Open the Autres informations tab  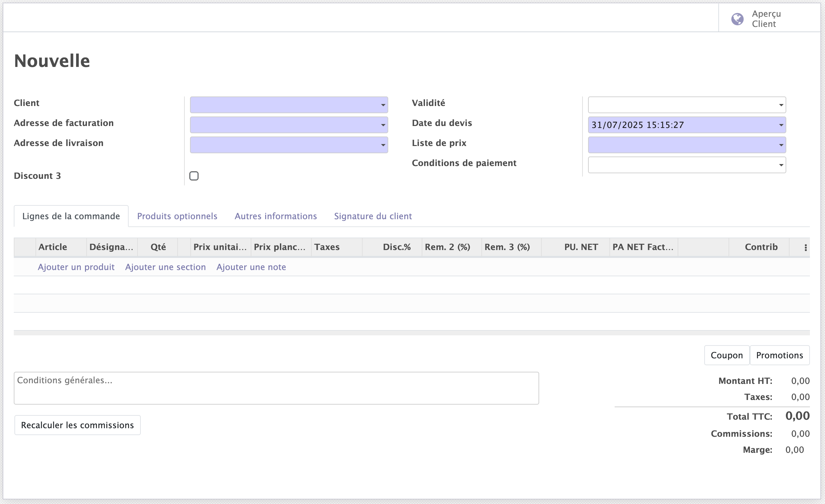(276, 216)
